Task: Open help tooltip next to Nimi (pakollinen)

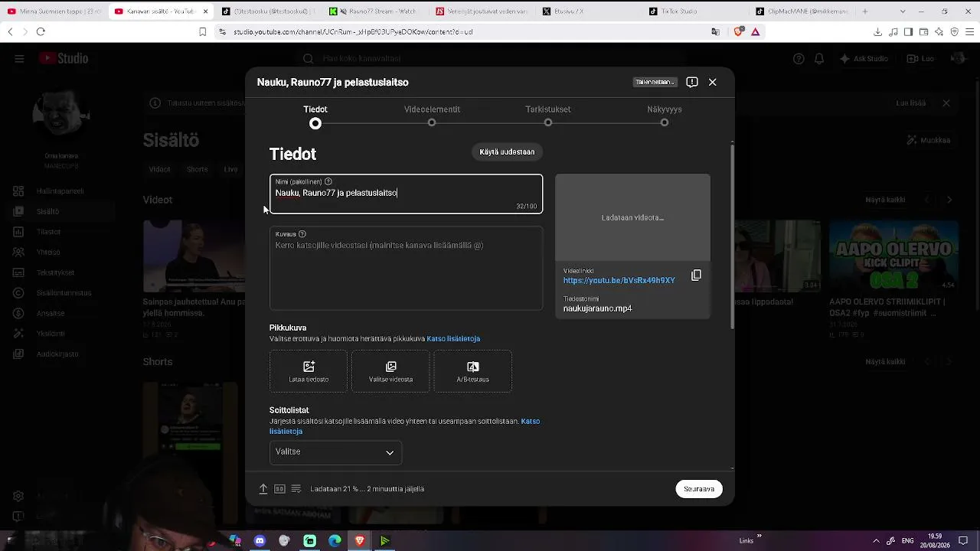Action: point(328,181)
